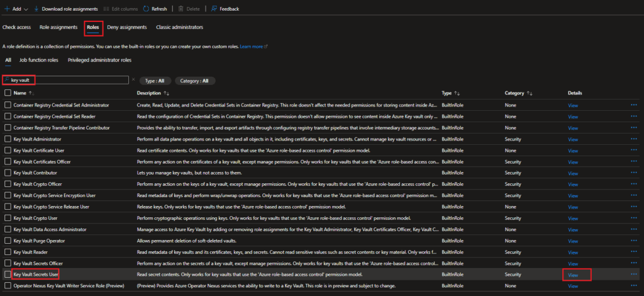Check the Key Vault Secrets User checkbox
The image size is (644, 296).
[x=8, y=274]
